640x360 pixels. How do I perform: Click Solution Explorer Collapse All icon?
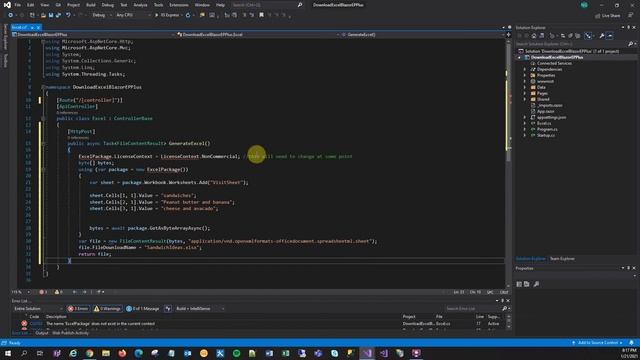pyautogui.click(x=570, y=36)
